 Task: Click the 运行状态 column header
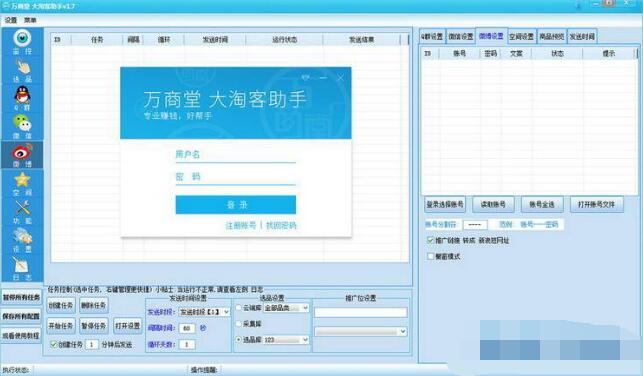pyautogui.click(x=284, y=40)
